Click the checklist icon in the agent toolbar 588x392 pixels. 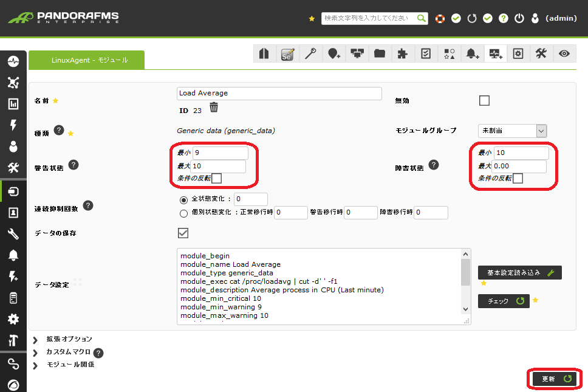coord(426,53)
